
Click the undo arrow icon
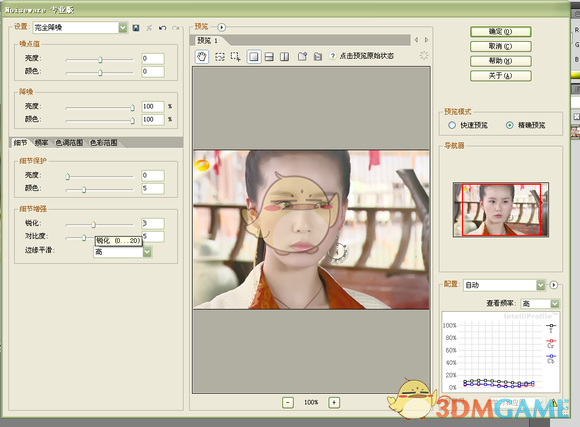162,28
